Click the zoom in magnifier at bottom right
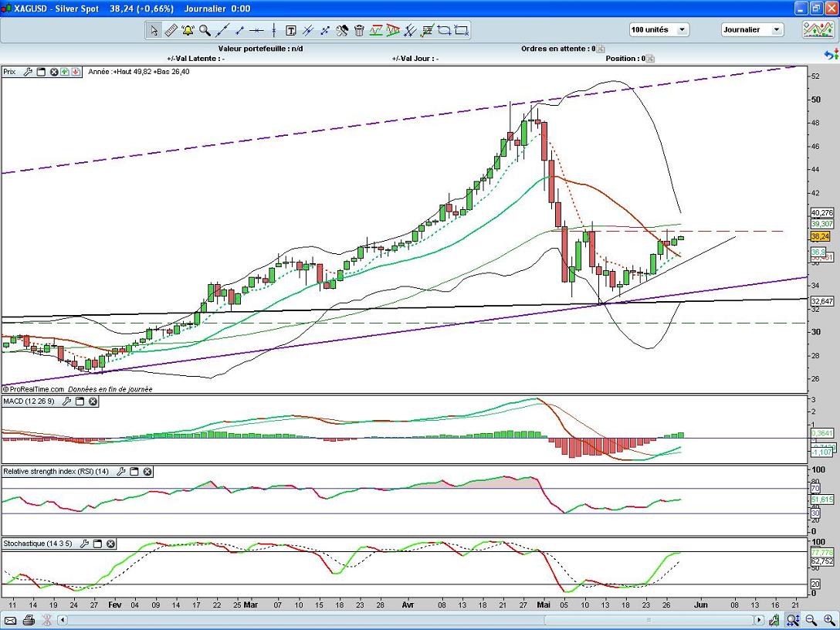Screen dimensions: 840x630 (828, 620)
